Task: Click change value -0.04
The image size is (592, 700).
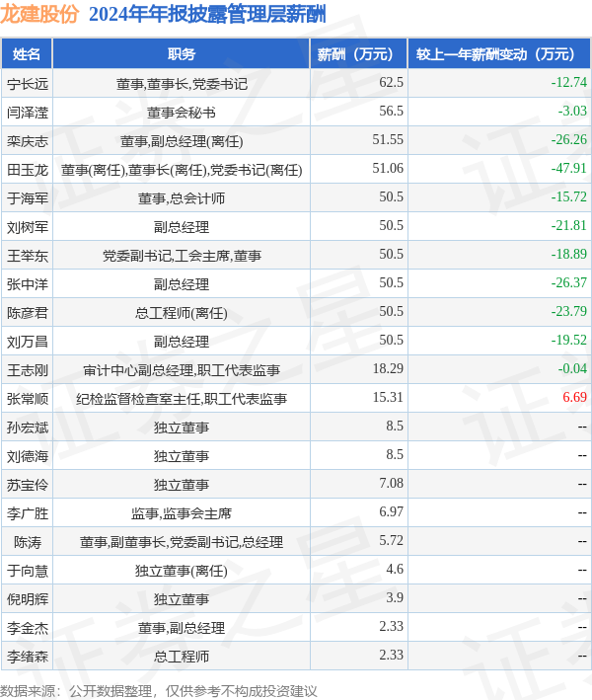Action: pyautogui.click(x=572, y=368)
